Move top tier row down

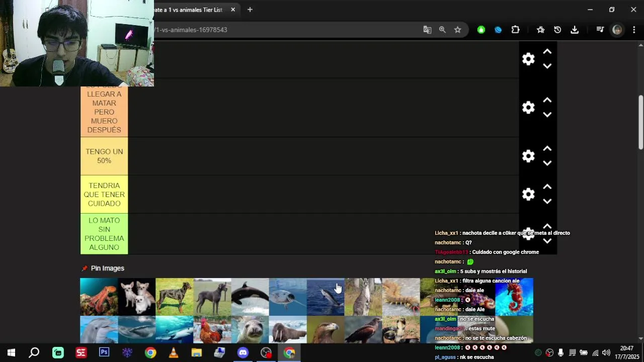[x=547, y=66]
